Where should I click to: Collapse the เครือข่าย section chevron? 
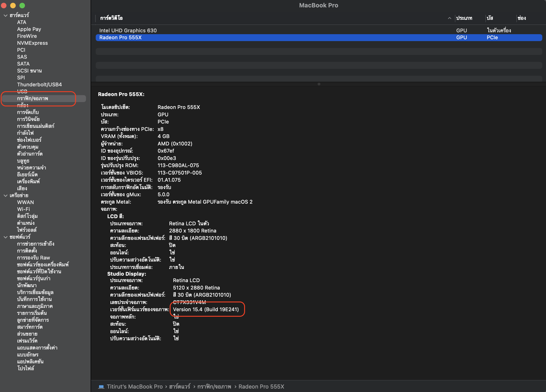pyautogui.click(x=6, y=196)
